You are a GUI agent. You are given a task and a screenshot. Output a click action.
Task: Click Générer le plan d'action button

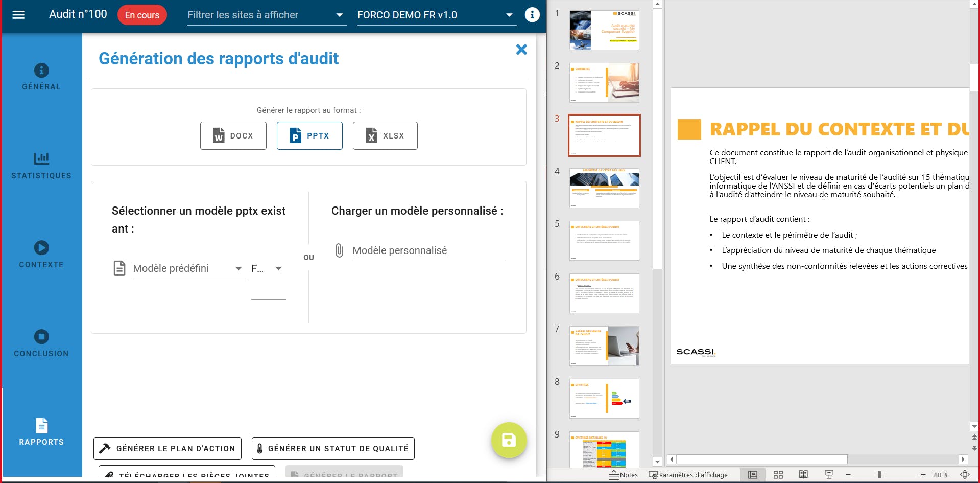[x=168, y=448]
